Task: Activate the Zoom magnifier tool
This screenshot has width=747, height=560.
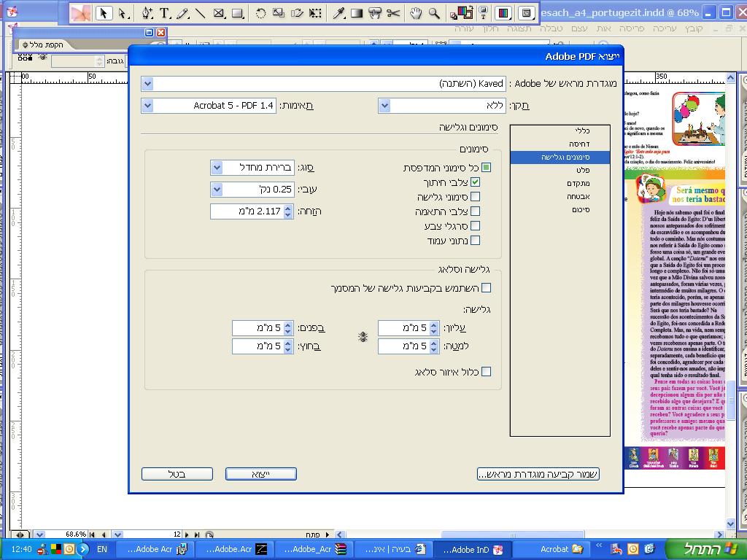Action: [x=434, y=13]
